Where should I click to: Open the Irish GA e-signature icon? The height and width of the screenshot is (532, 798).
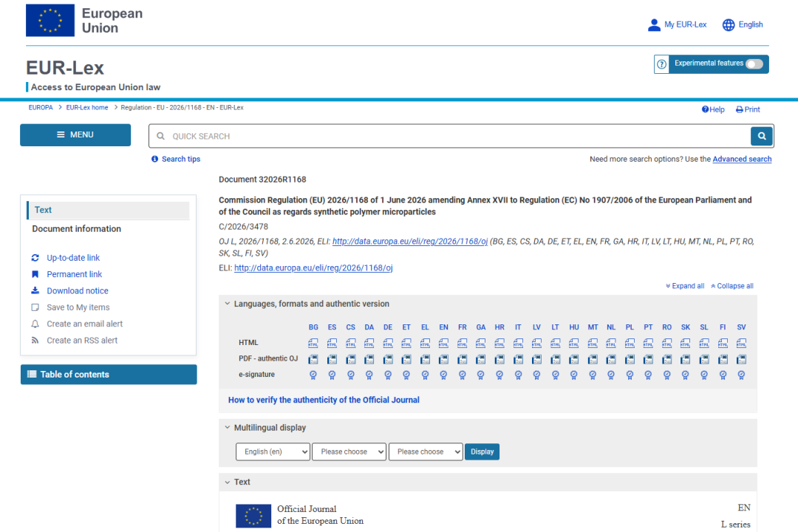tap(480, 375)
